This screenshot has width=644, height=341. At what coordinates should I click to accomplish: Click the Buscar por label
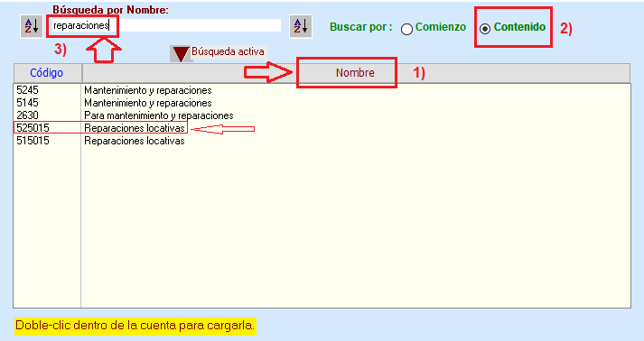click(361, 27)
